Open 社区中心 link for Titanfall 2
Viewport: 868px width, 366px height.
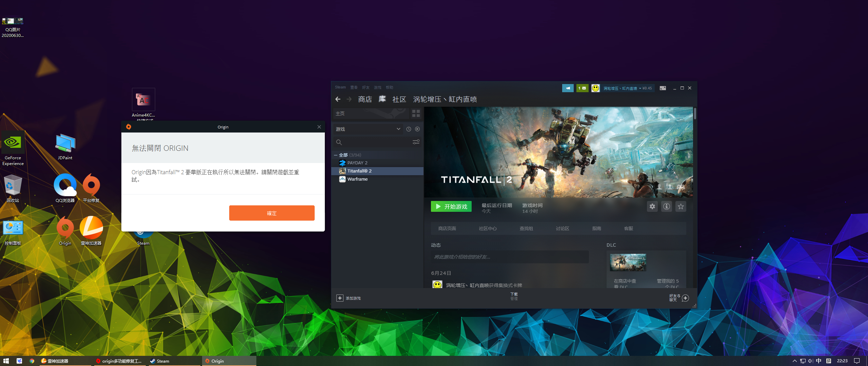click(x=488, y=228)
